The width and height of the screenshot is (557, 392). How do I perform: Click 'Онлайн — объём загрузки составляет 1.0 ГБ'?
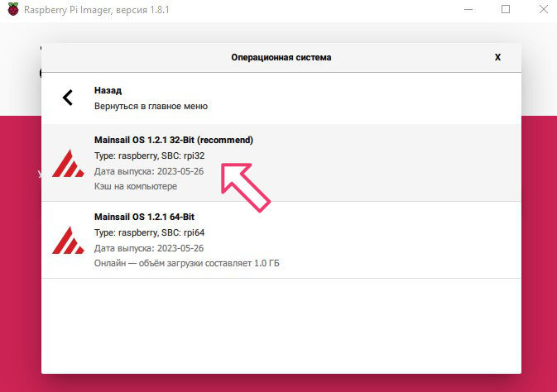pyautogui.click(x=187, y=263)
